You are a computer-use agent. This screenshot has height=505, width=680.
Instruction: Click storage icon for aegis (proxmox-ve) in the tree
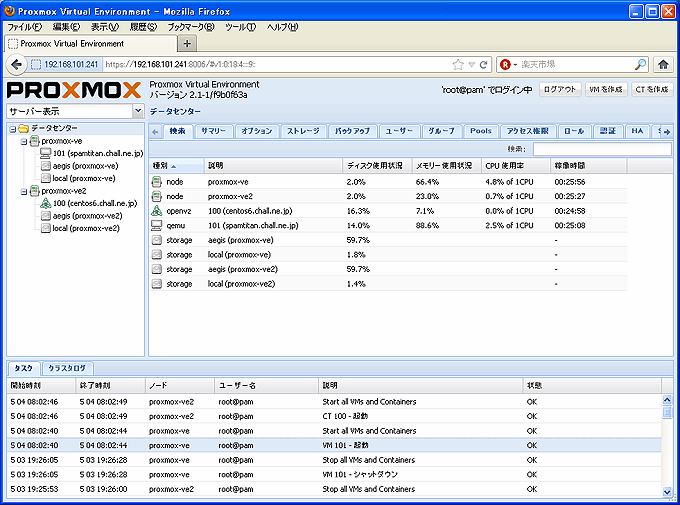46,166
